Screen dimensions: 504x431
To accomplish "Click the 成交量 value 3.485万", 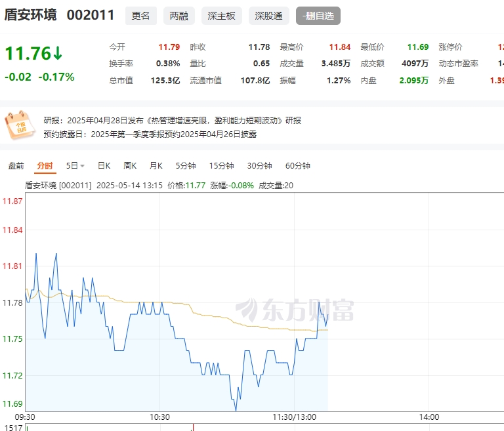I will 336,64.
